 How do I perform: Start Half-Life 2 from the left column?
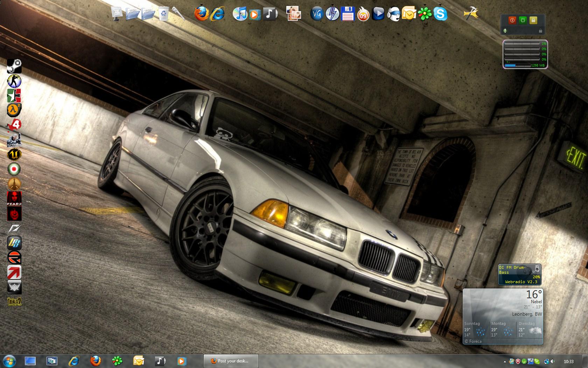[14, 110]
